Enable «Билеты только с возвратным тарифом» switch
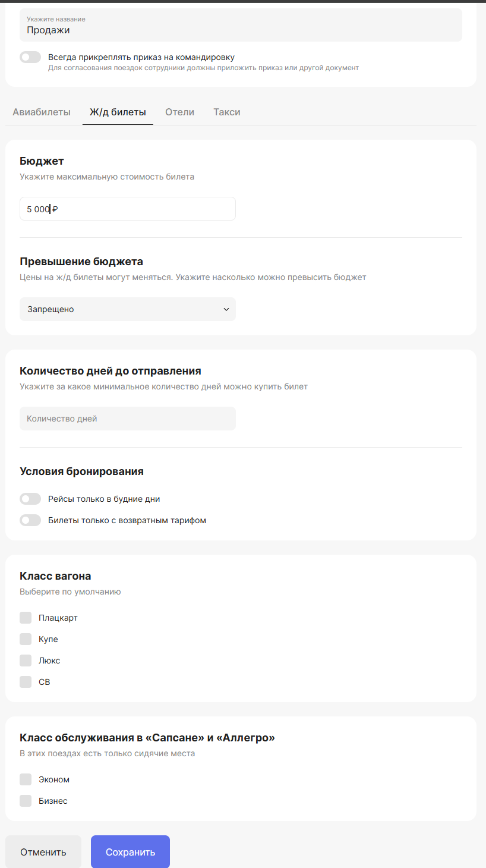The width and height of the screenshot is (486, 868). [x=30, y=520]
